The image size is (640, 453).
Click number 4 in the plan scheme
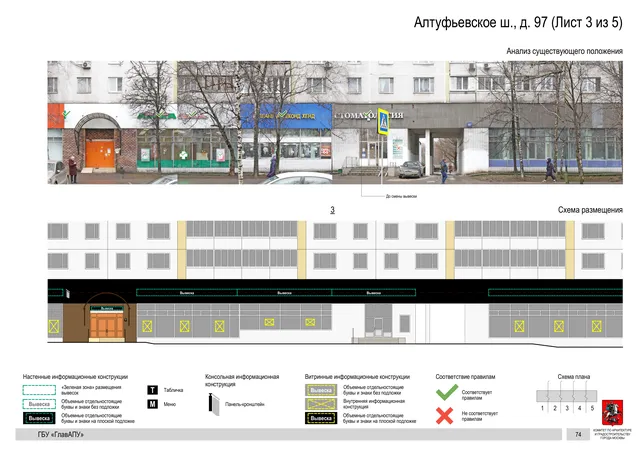[x=579, y=408]
